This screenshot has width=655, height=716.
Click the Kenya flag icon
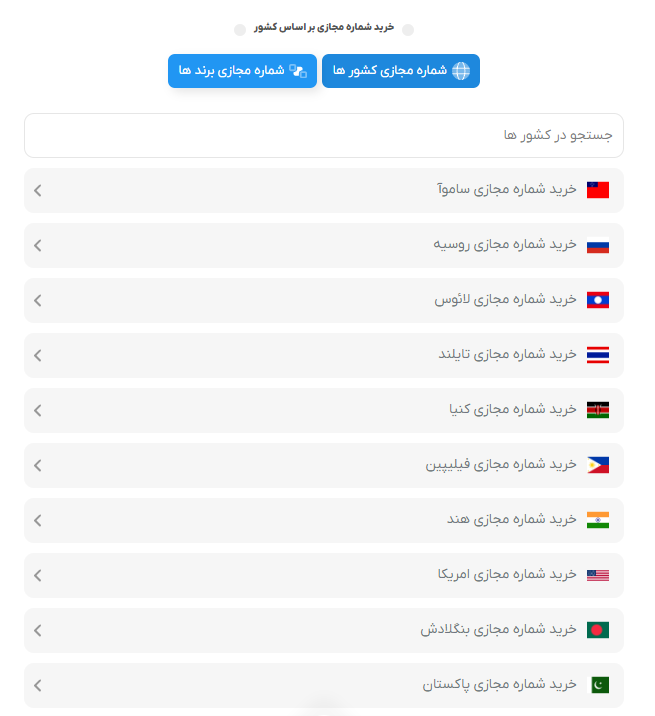coord(598,410)
